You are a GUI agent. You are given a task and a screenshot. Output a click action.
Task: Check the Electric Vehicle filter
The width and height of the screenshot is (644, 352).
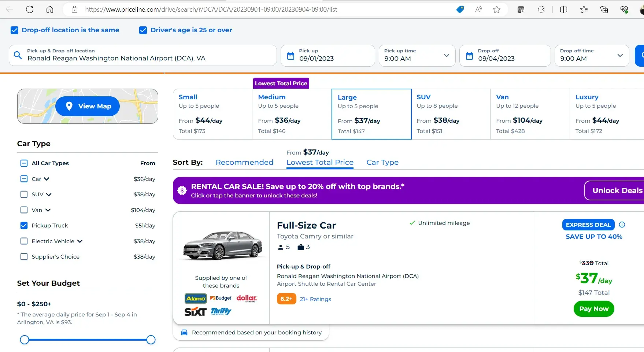pos(24,241)
